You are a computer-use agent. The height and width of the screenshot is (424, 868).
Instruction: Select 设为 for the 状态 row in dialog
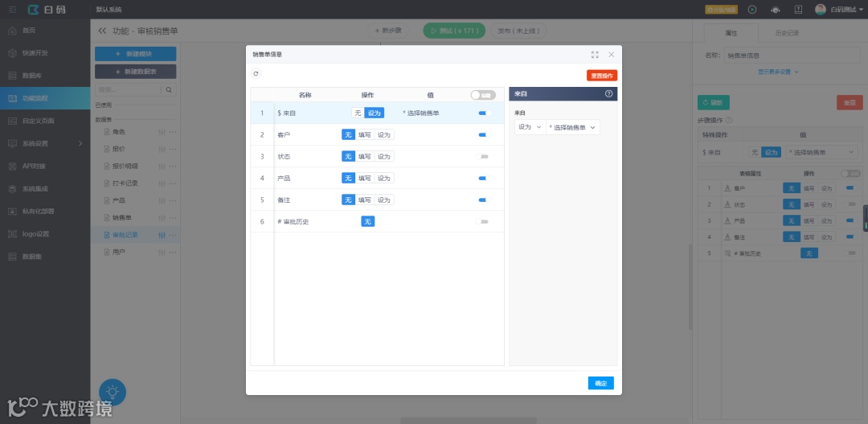click(383, 156)
